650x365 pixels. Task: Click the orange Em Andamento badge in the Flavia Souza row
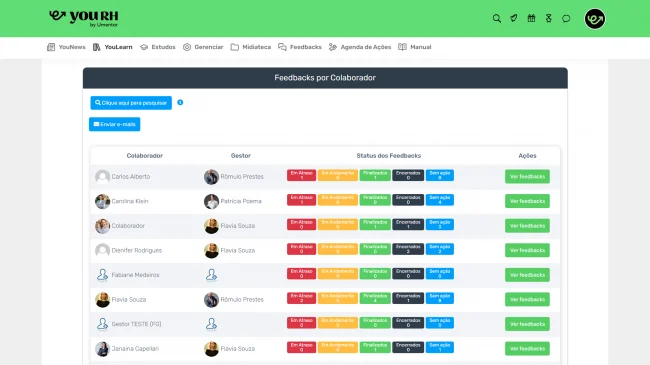(x=338, y=298)
